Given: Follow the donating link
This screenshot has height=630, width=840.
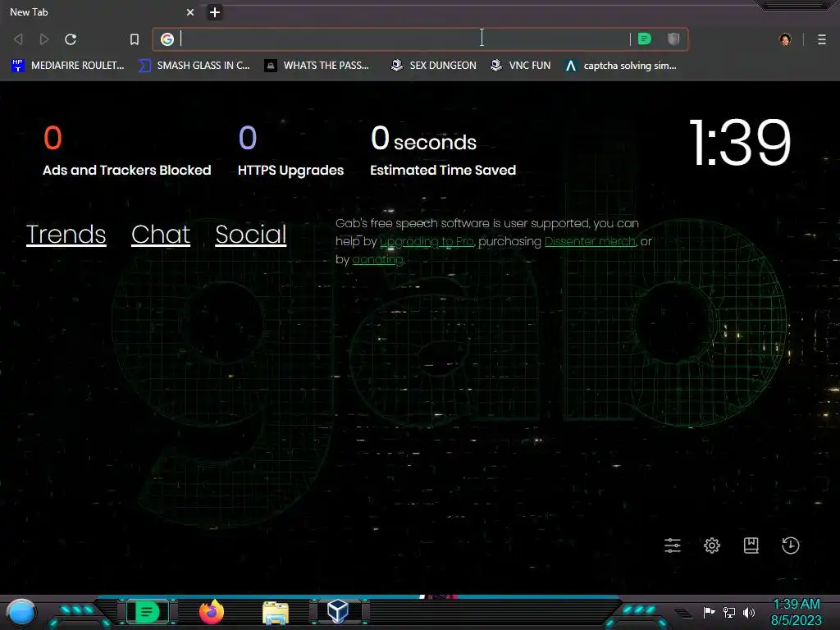Looking at the screenshot, I should click(x=377, y=260).
